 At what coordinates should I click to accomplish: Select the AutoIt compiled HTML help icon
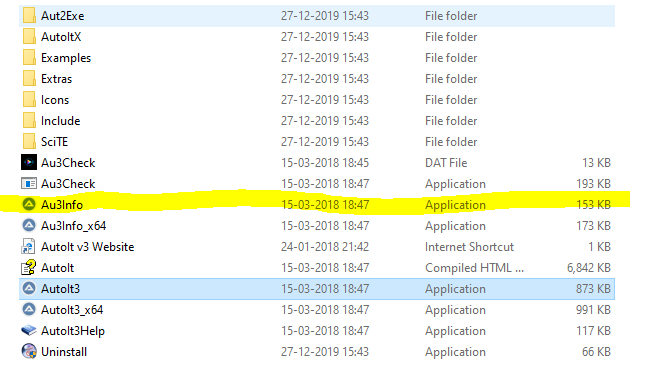pyautogui.click(x=29, y=267)
